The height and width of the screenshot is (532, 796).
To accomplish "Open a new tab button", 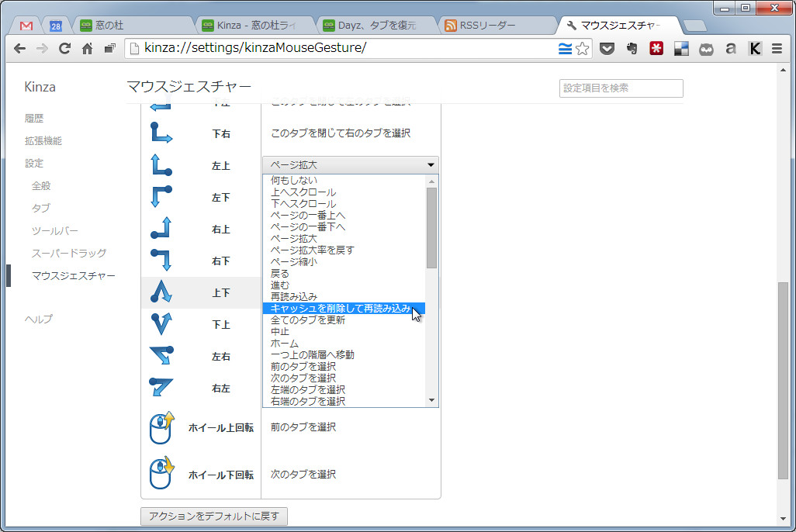I will (x=694, y=26).
